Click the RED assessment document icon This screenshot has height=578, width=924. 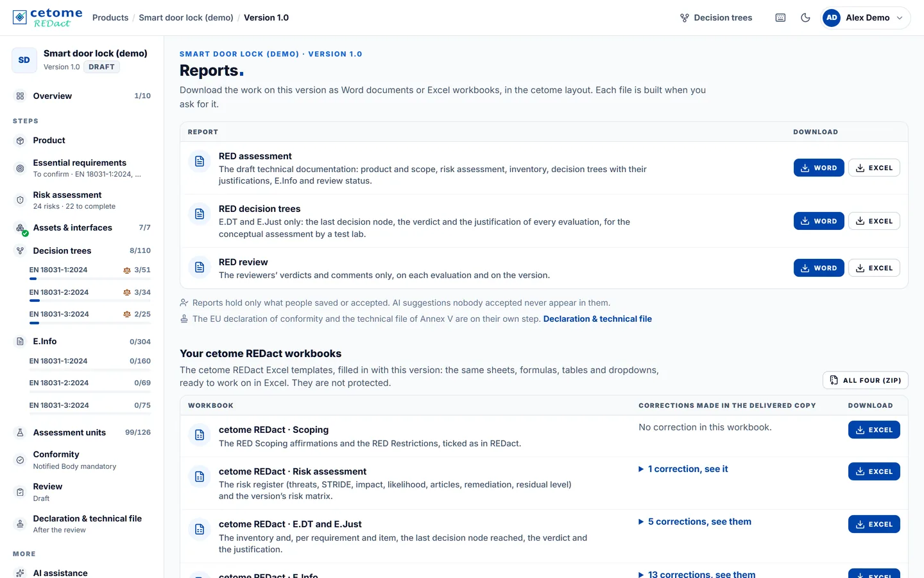(200, 161)
